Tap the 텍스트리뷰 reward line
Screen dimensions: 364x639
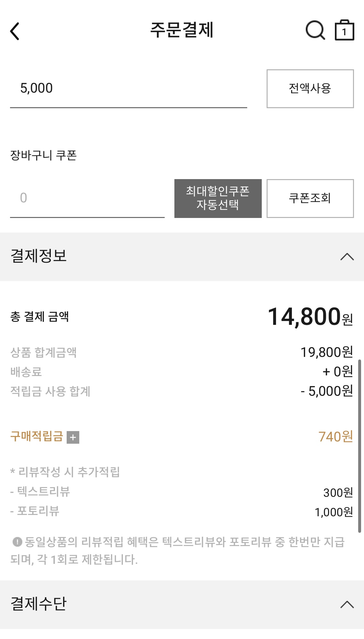[43, 492]
